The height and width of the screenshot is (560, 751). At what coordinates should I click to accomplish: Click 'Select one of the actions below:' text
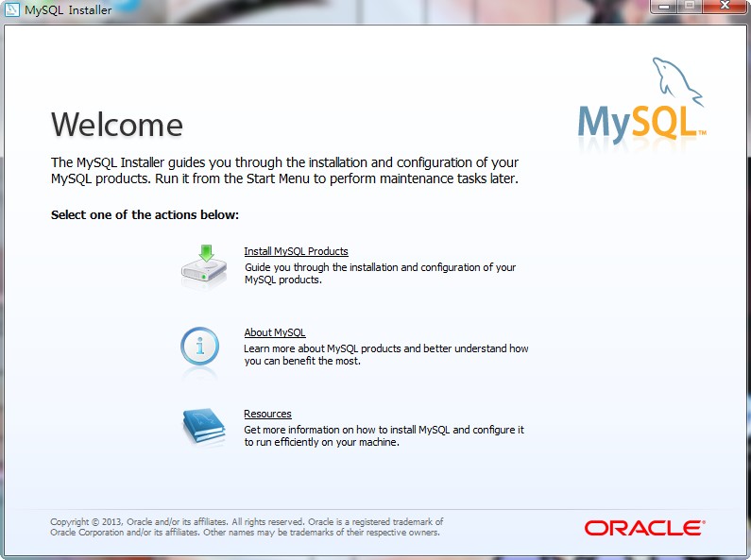[x=145, y=215]
